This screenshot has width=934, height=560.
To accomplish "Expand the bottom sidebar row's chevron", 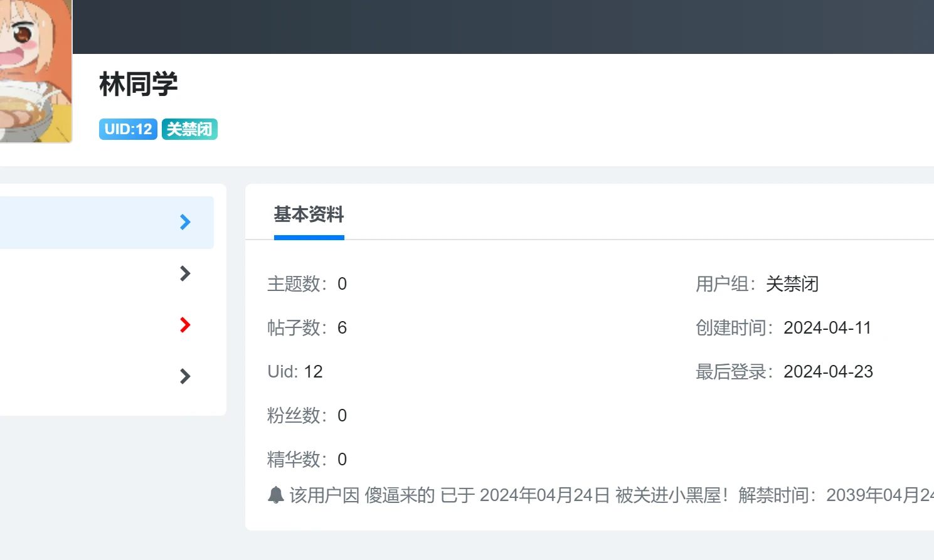I will pyautogui.click(x=185, y=376).
